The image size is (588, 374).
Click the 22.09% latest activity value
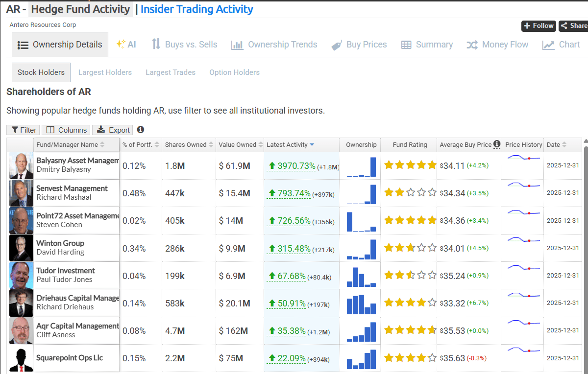pos(286,358)
